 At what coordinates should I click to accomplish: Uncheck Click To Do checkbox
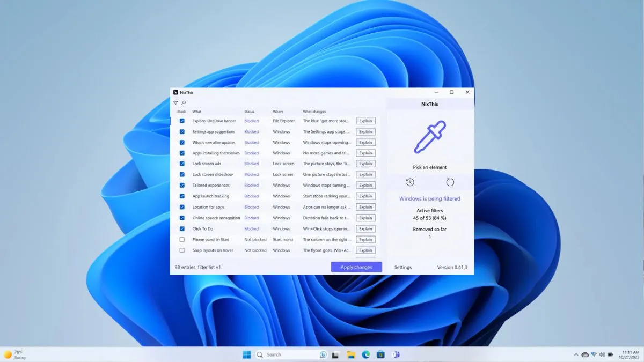(x=182, y=228)
